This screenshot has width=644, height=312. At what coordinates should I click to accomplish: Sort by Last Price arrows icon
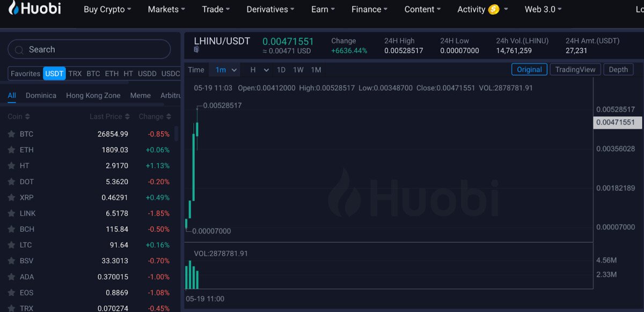(x=127, y=117)
